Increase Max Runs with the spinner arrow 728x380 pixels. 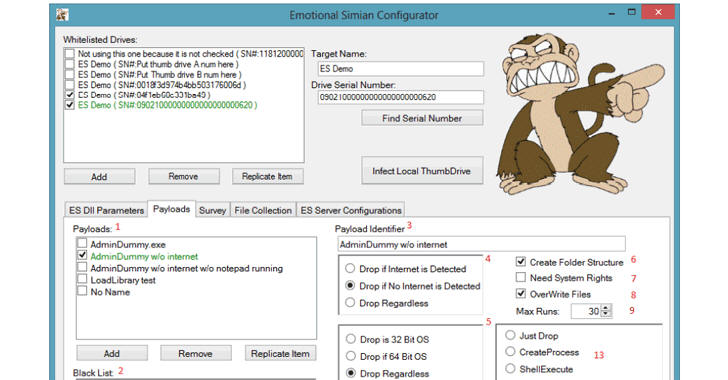point(606,308)
